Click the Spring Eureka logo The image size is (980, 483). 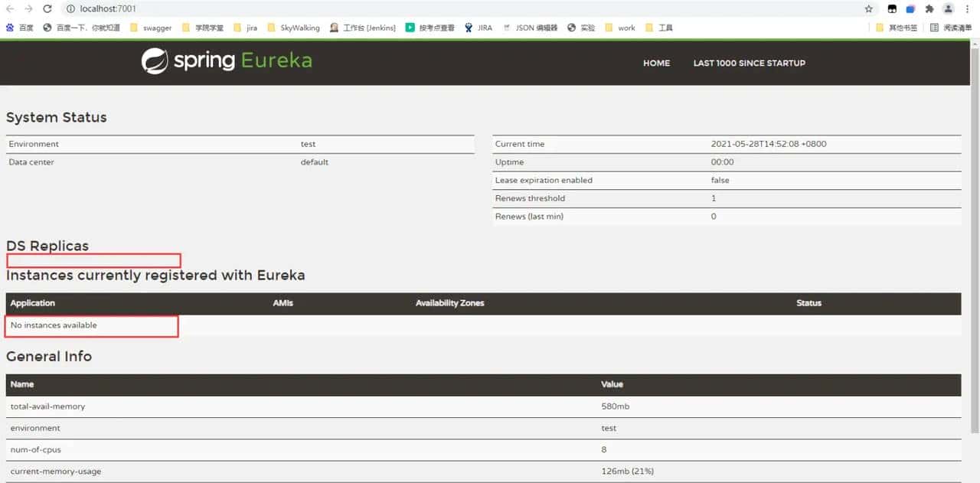(227, 61)
